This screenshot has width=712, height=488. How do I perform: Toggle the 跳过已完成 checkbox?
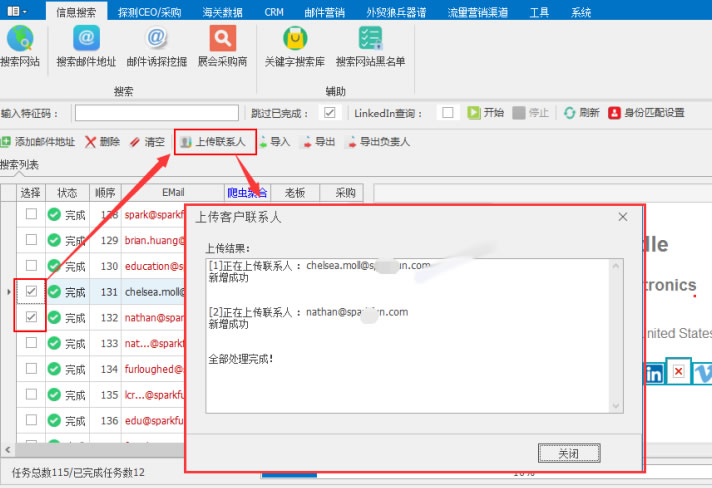point(329,113)
